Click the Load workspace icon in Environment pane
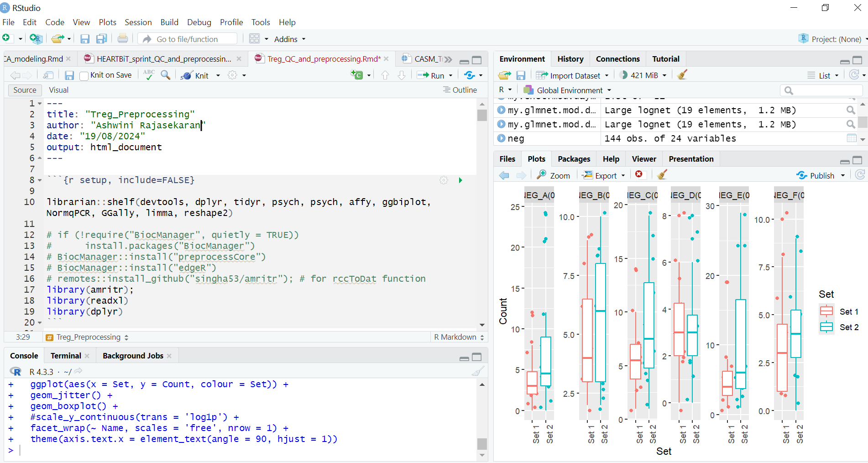 [x=504, y=75]
